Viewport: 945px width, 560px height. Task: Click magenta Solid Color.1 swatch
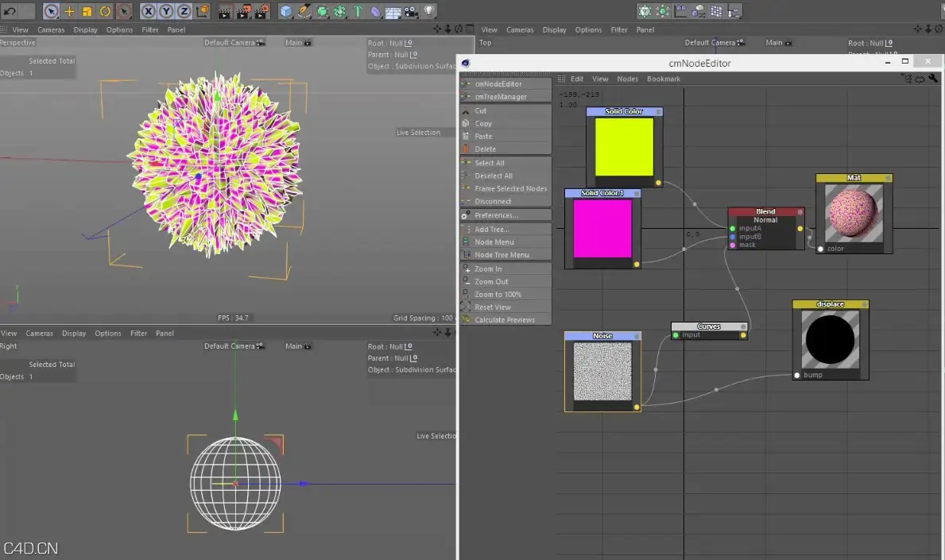(x=602, y=229)
